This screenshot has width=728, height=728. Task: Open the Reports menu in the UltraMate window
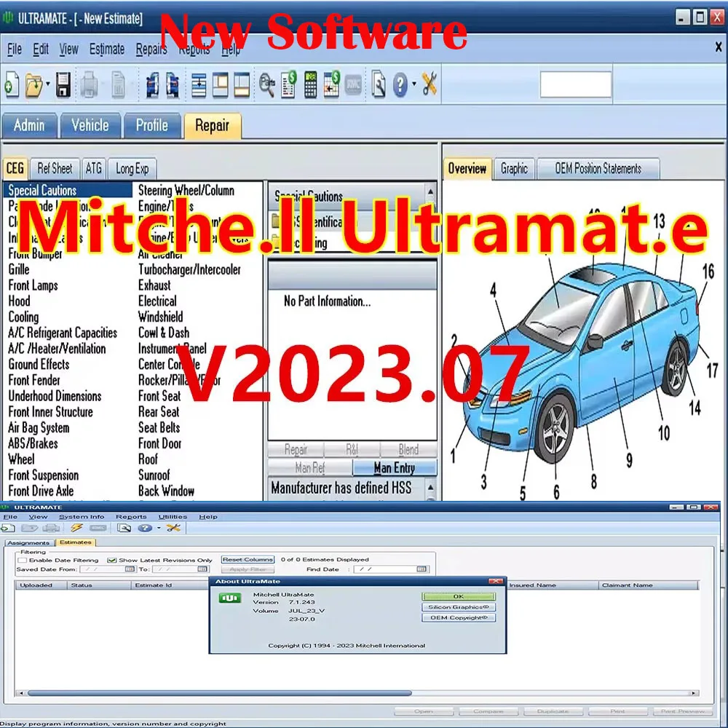(x=132, y=516)
